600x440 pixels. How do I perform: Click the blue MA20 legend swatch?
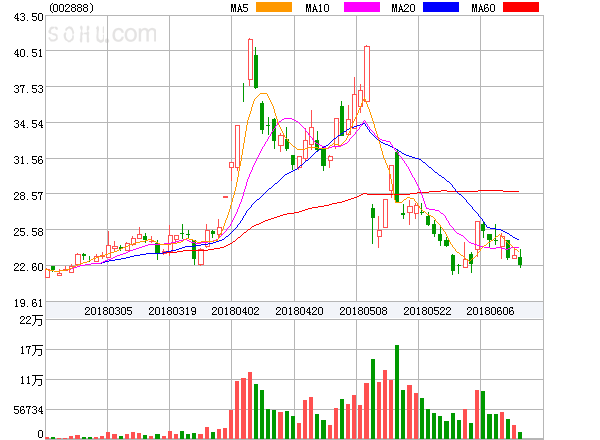pos(441,7)
